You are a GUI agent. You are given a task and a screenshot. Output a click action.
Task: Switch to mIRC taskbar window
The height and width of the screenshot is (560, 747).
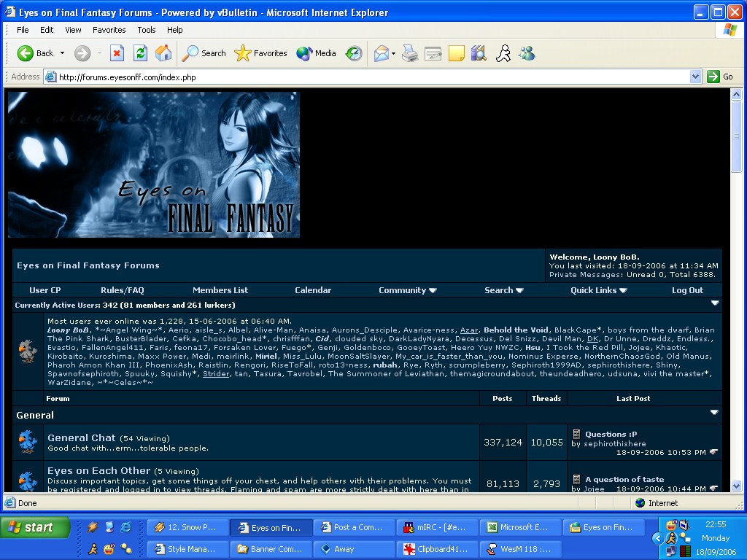[x=438, y=527]
